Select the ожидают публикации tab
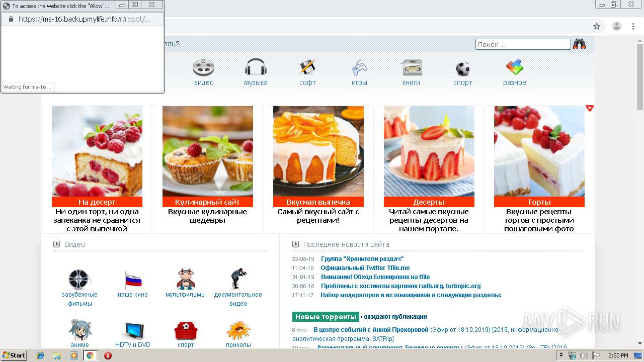This screenshot has width=644, height=362. 395,317
